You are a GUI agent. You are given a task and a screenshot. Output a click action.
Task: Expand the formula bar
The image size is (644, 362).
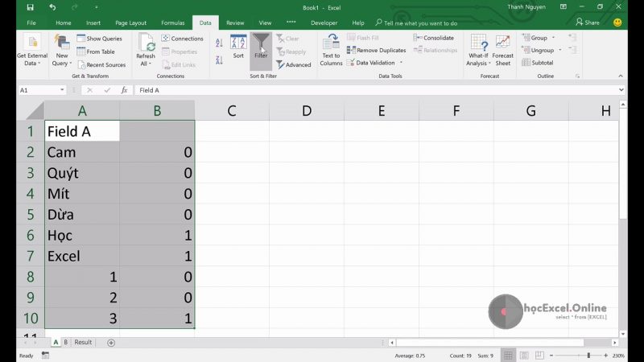click(621, 90)
